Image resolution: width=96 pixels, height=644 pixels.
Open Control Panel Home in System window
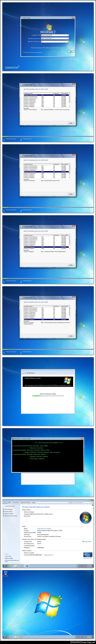(x=10, y=506)
